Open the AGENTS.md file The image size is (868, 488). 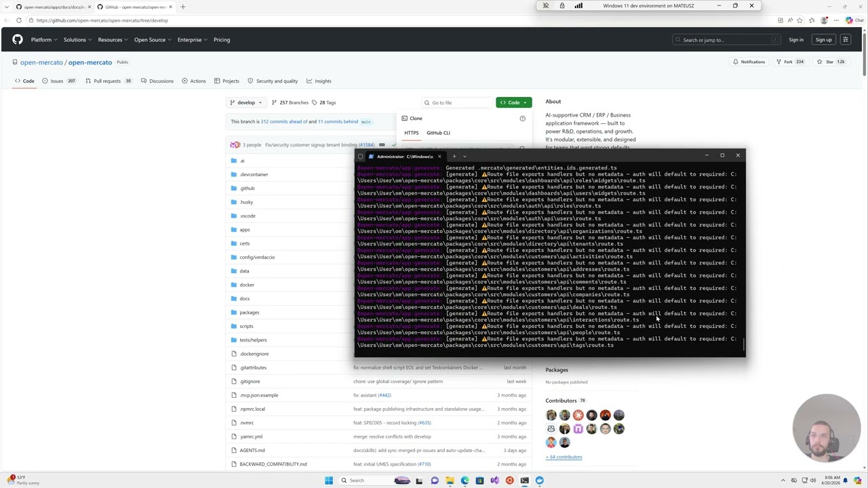[x=252, y=450]
